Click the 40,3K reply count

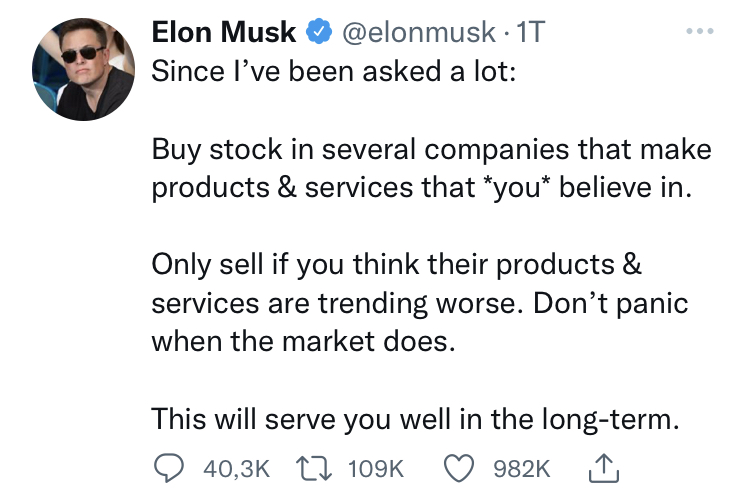(236, 468)
